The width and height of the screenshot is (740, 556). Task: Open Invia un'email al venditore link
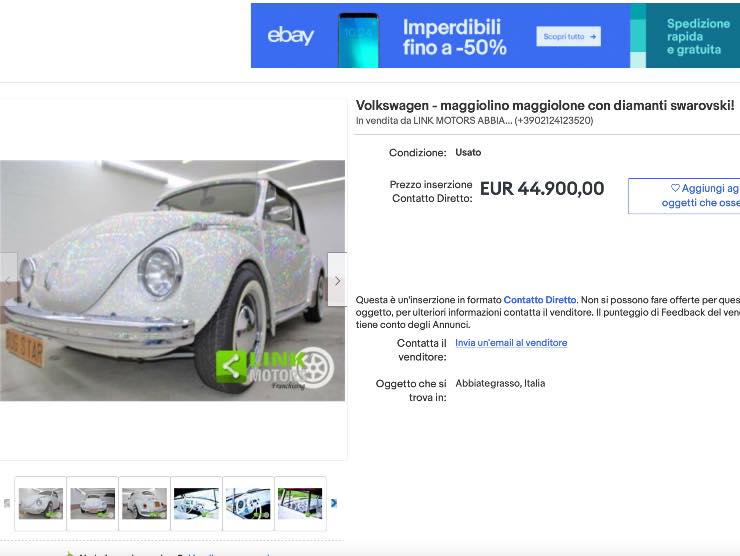511,343
